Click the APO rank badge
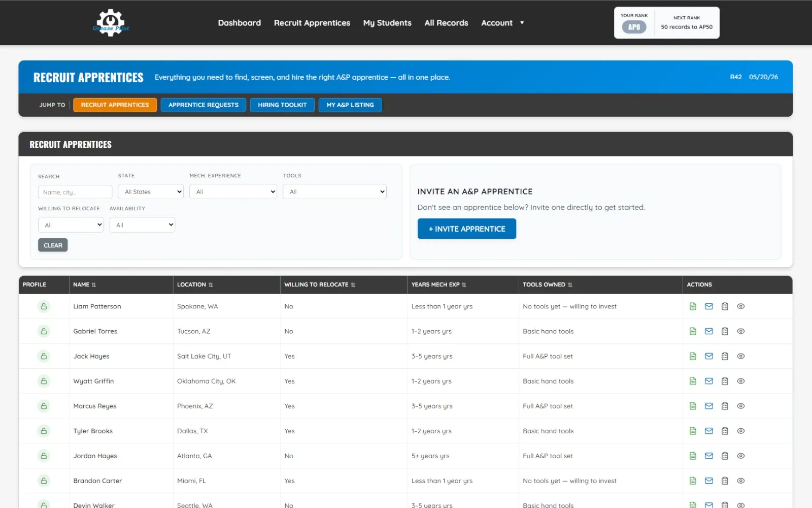 634,27
